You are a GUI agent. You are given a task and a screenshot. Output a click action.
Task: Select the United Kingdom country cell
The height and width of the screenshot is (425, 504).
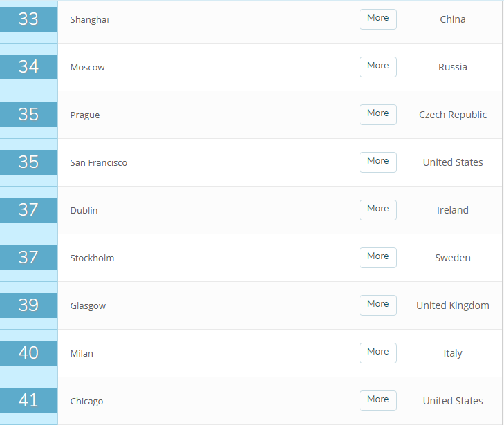coord(453,305)
